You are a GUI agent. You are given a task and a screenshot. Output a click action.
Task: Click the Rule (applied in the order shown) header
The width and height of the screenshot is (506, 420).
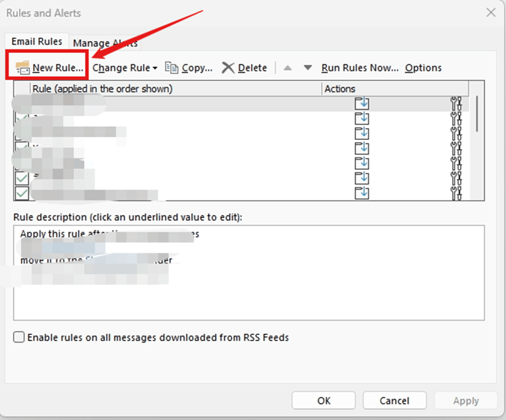click(x=176, y=88)
